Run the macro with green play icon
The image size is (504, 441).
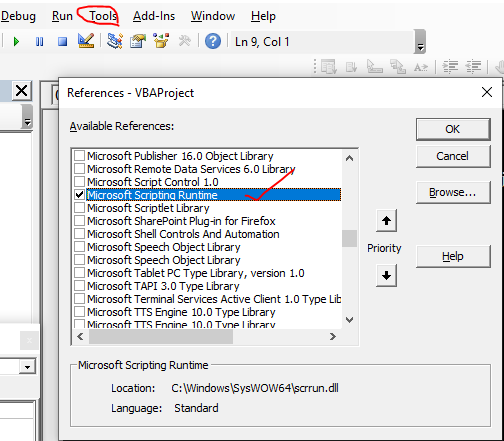point(16,42)
